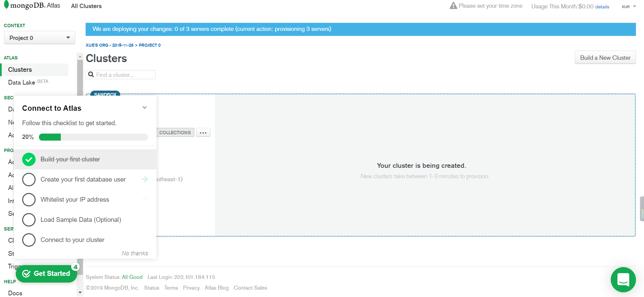644x297 pixels.
Task: Click the Please set your time zone link
Action: (x=491, y=6)
